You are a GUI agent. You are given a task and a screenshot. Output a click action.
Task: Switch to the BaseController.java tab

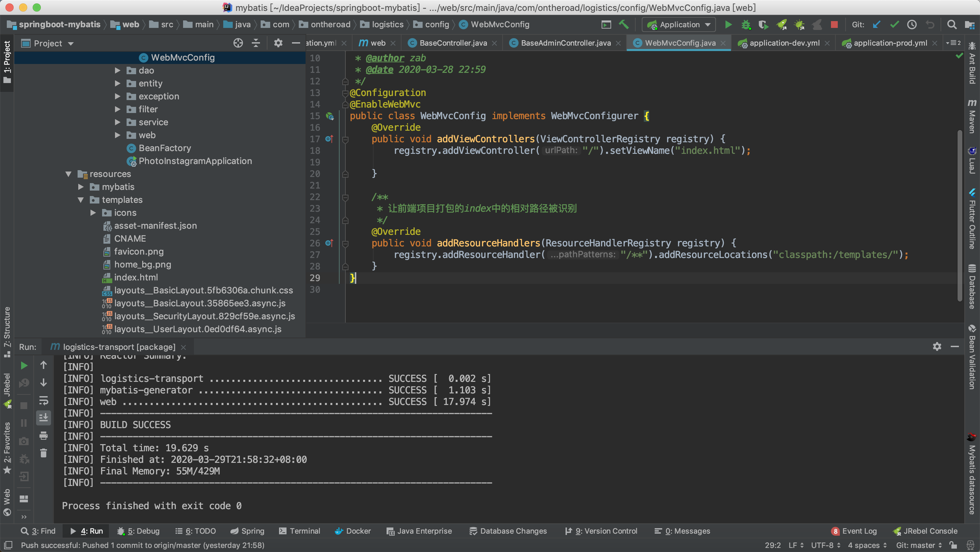click(x=452, y=43)
